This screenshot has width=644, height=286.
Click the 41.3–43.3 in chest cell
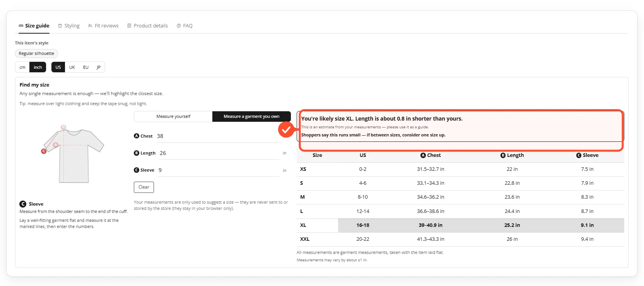tap(430, 239)
